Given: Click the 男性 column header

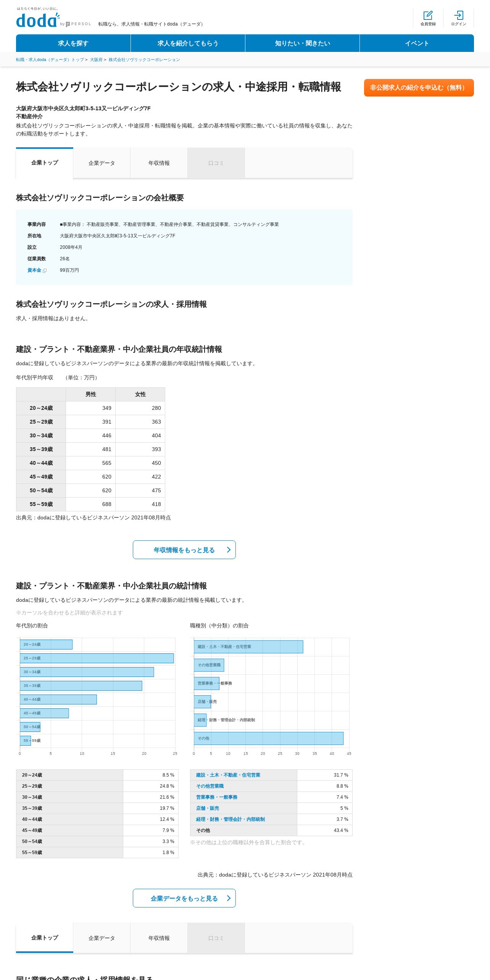Looking at the screenshot, I should (x=91, y=395).
